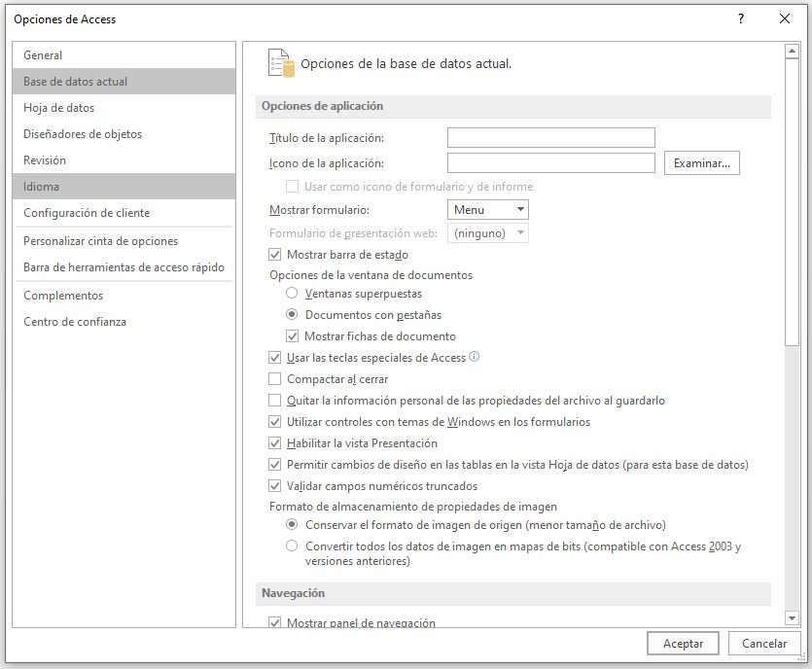Click the scrollbar up arrow
Screen dimensions: 812x669
(792, 51)
